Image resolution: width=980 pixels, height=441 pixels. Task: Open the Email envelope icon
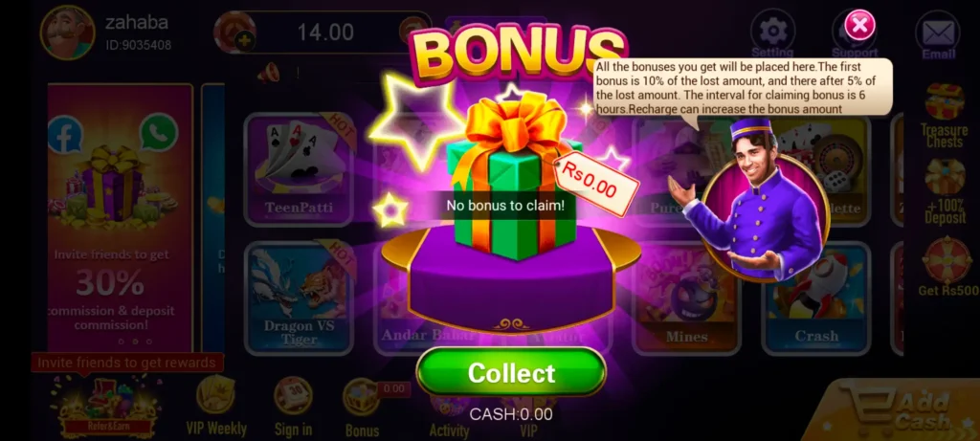click(x=938, y=34)
